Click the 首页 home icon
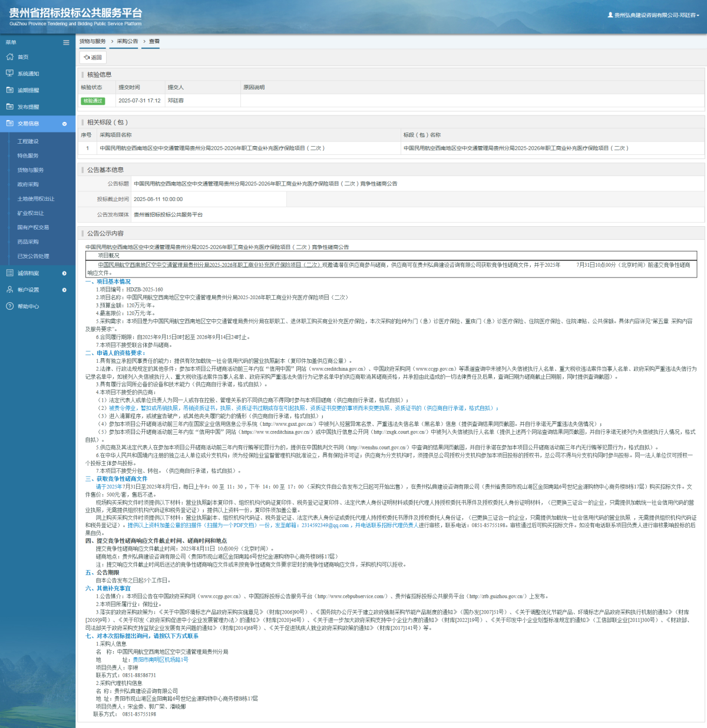 [x=9, y=57]
